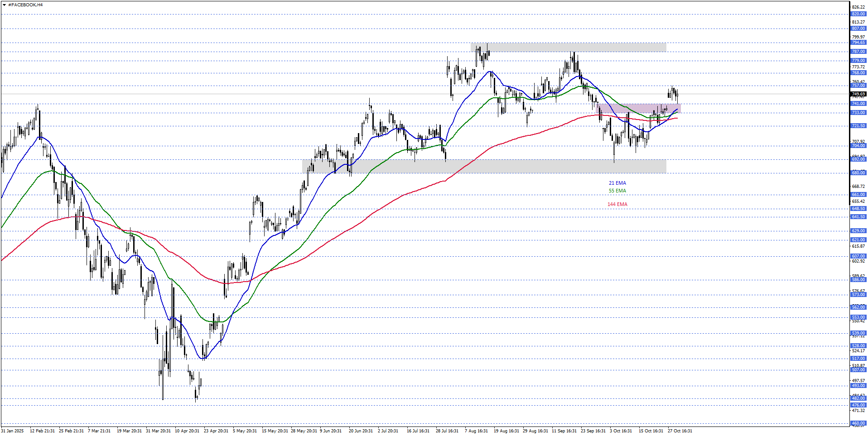Open the #FACEBOOK,H4 chart dropdown arrow
The image size is (868, 436).
pyautogui.click(x=4, y=5)
